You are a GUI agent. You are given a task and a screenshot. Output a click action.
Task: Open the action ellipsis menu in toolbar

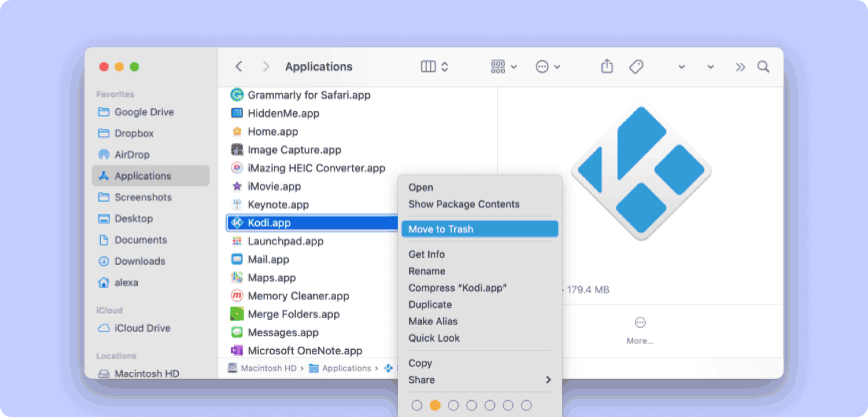tap(548, 67)
